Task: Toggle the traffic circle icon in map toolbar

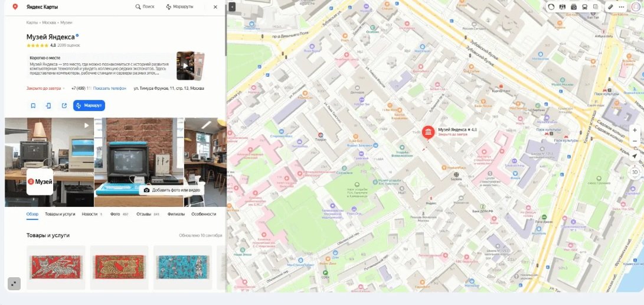Action: (551, 7)
